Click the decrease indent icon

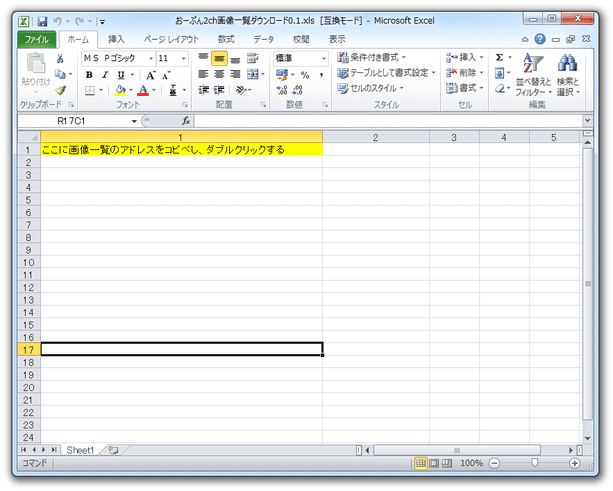click(x=203, y=90)
